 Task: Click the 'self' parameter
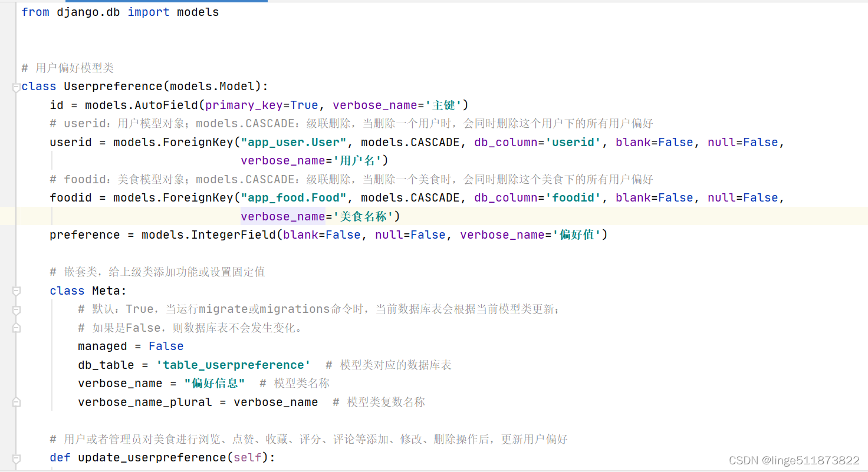pyautogui.click(x=248, y=457)
